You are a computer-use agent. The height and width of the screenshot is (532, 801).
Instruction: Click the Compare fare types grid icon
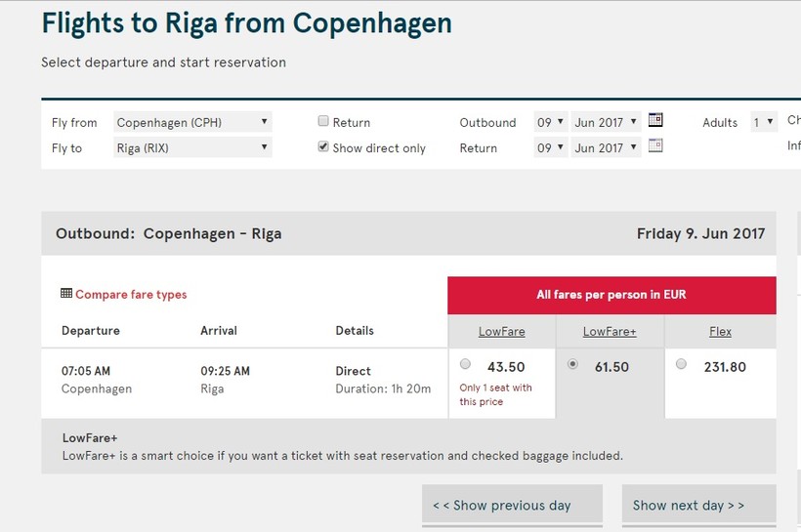tap(66, 294)
